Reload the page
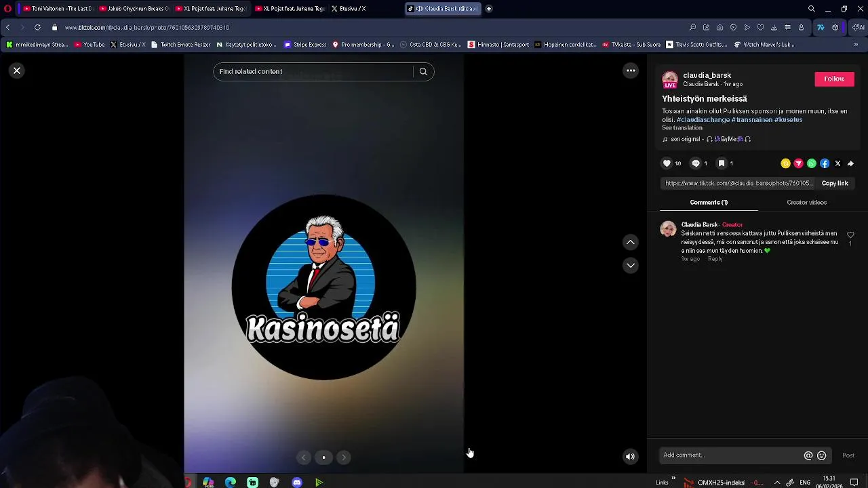The height and width of the screenshot is (488, 868). [x=37, y=28]
